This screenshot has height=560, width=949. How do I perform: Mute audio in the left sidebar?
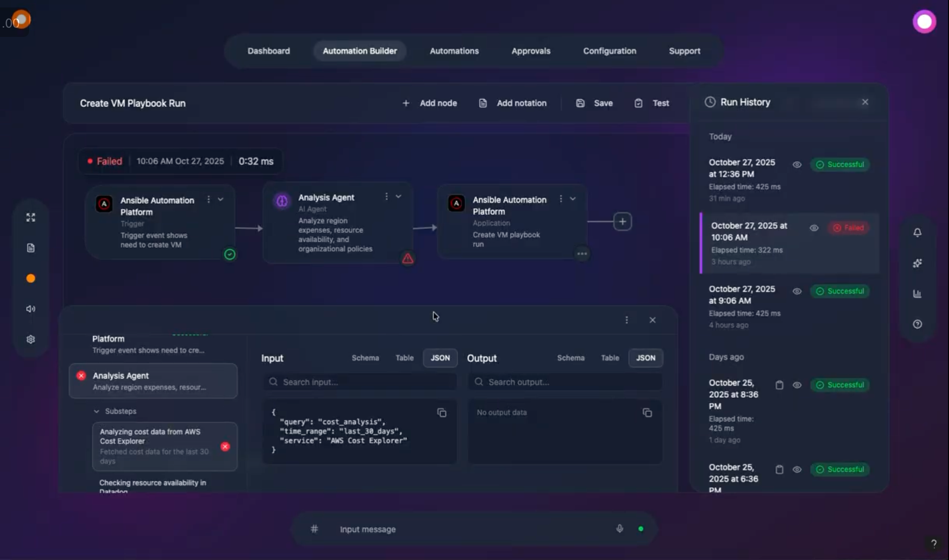point(30,309)
